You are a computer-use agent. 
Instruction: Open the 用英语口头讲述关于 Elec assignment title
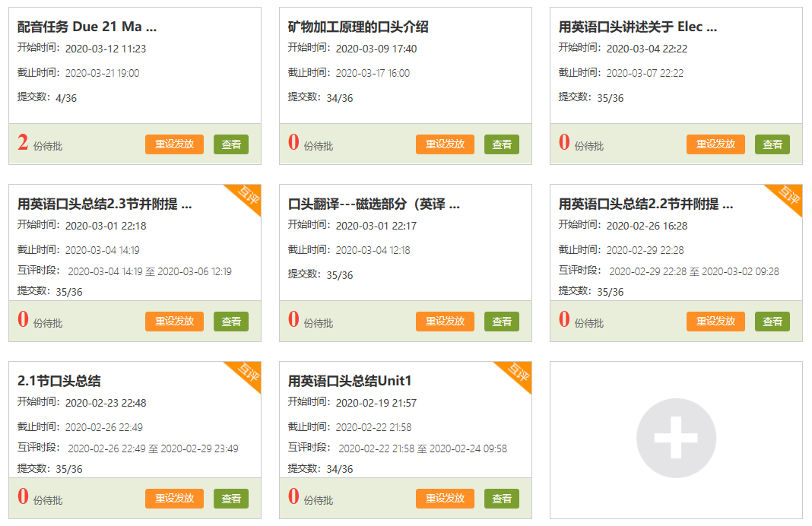click(x=637, y=27)
